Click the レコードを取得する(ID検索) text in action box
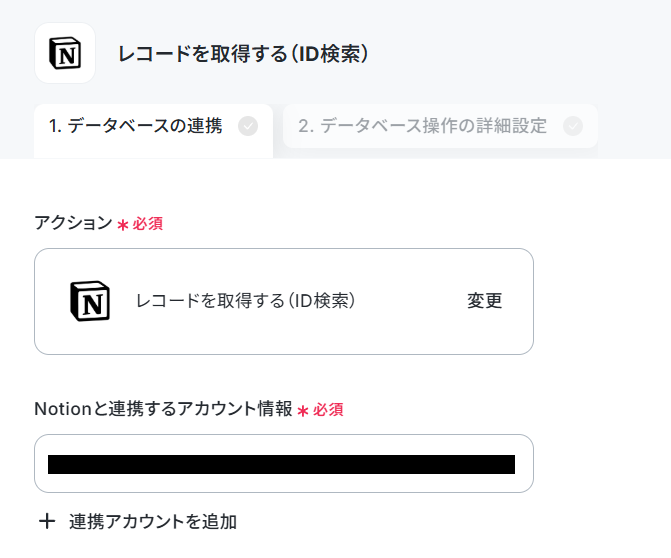Screen dimensions: 671x558 (x=245, y=301)
